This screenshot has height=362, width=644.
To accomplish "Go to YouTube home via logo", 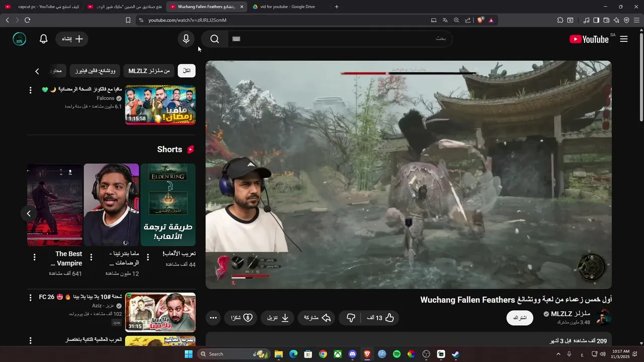I will tap(589, 39).
